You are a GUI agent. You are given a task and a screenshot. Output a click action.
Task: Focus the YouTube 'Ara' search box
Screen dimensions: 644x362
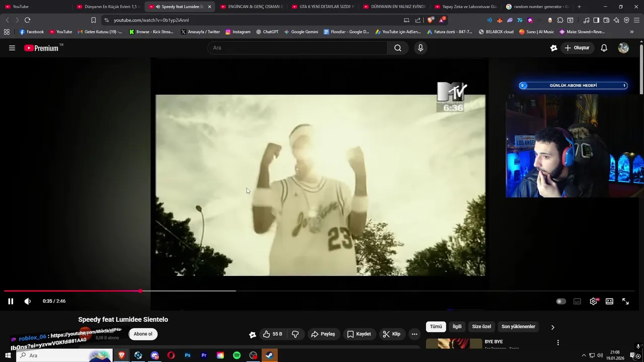(297, 48)
